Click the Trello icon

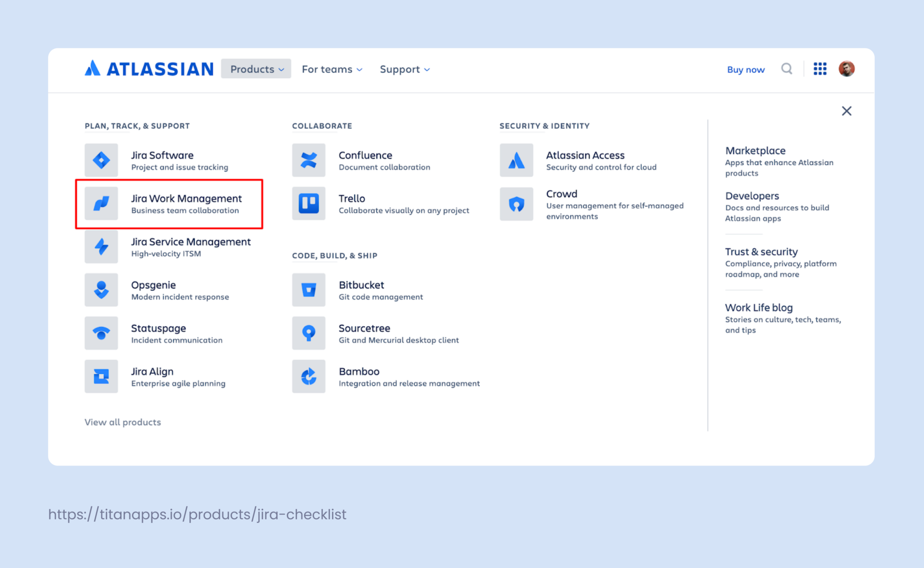309,203
